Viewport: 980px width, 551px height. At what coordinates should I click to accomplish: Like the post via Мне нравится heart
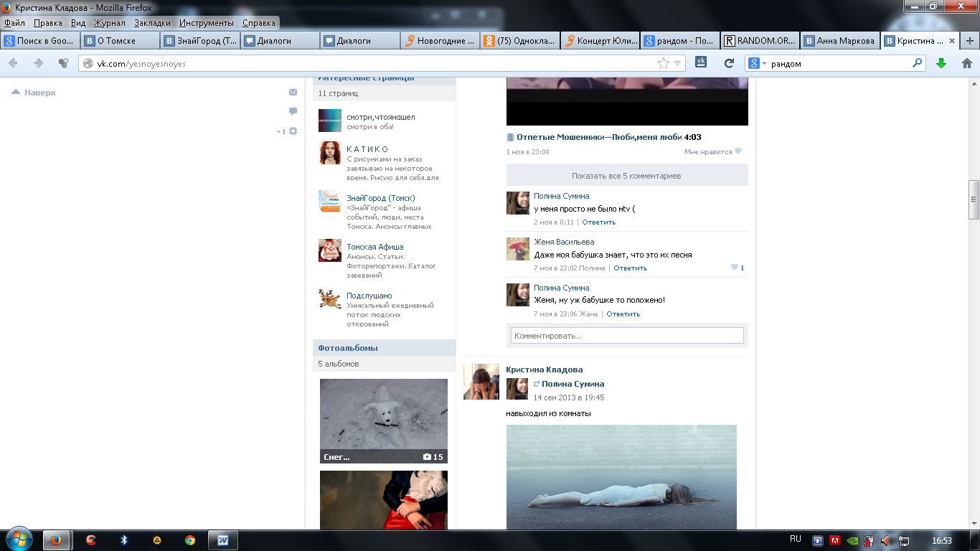pos(713,151)
